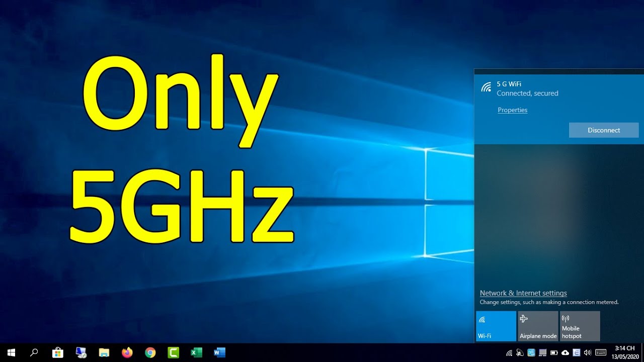Image resolution: width=644 pixels, height=362 pixels.
Task: Select the 5 G WiFi network entry
Action: pos(559,109)
